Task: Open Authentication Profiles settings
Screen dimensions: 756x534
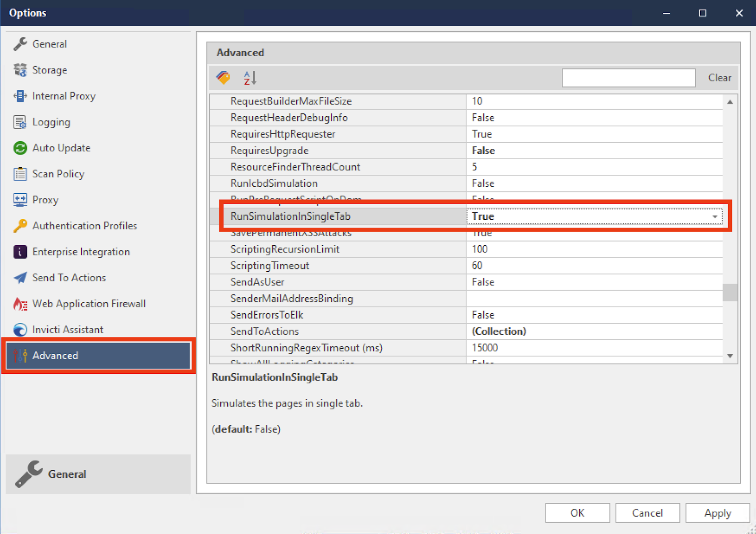Action: point(84,226)
